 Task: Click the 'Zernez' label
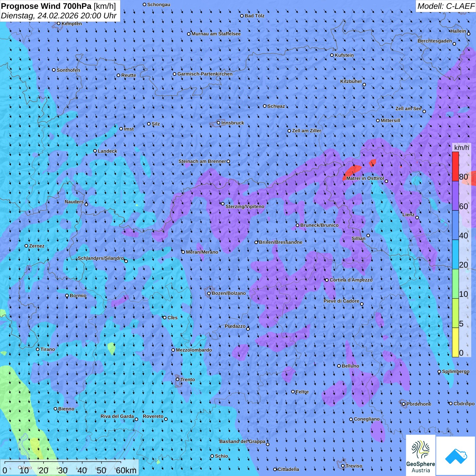37,246
